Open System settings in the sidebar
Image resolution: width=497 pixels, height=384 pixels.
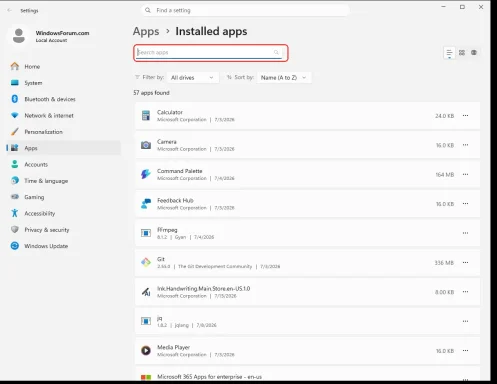[x=63, y=83]
